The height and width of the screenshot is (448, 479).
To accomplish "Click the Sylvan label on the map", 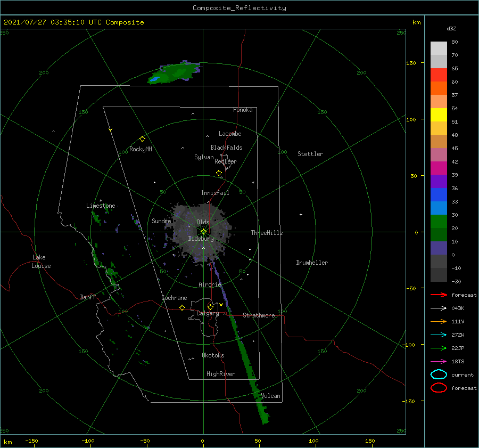I will [204, 157].
